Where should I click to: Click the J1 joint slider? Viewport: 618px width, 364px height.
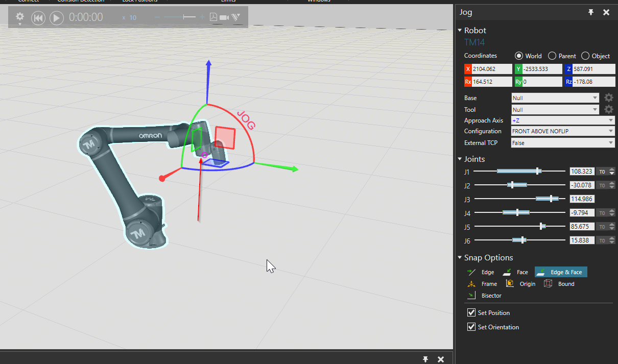pos(519,172)
